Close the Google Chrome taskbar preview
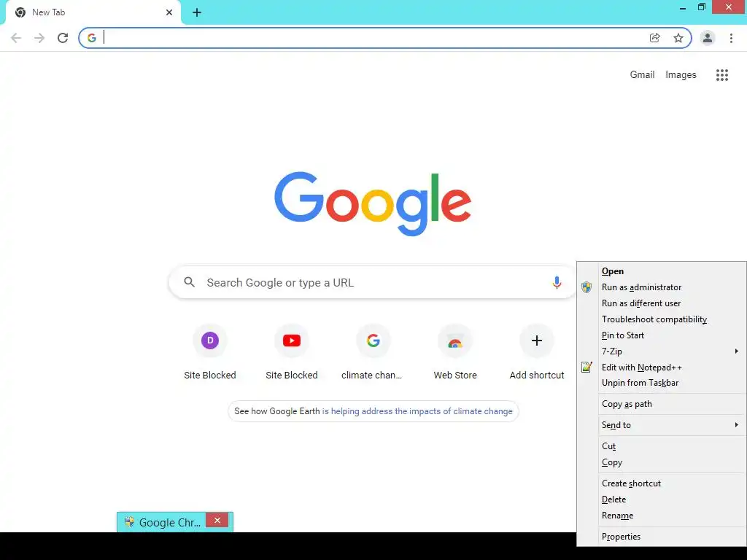This screenshot has width=747, height=560. point(217,520)
